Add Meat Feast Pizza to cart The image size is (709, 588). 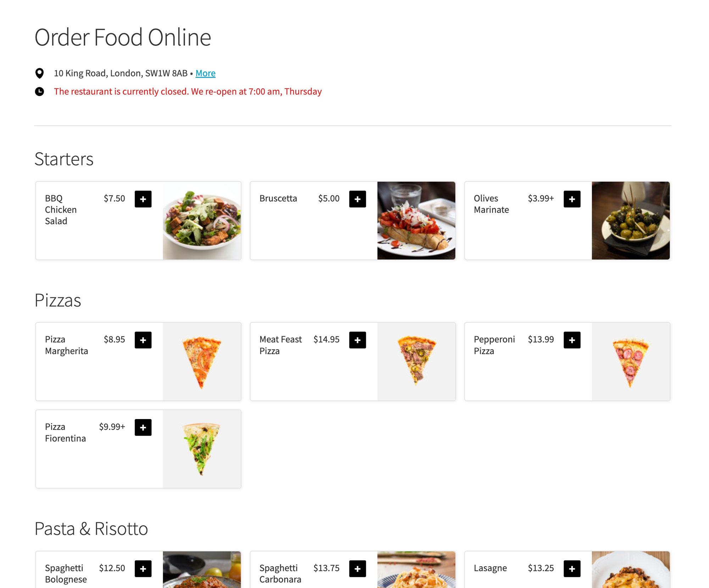pos(358,340)
